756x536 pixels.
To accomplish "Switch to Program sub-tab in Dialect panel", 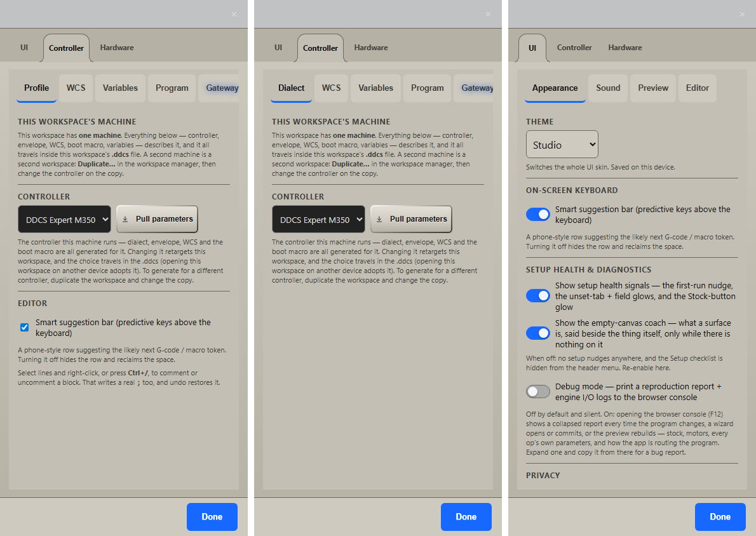I will click(x=427, y=88).
